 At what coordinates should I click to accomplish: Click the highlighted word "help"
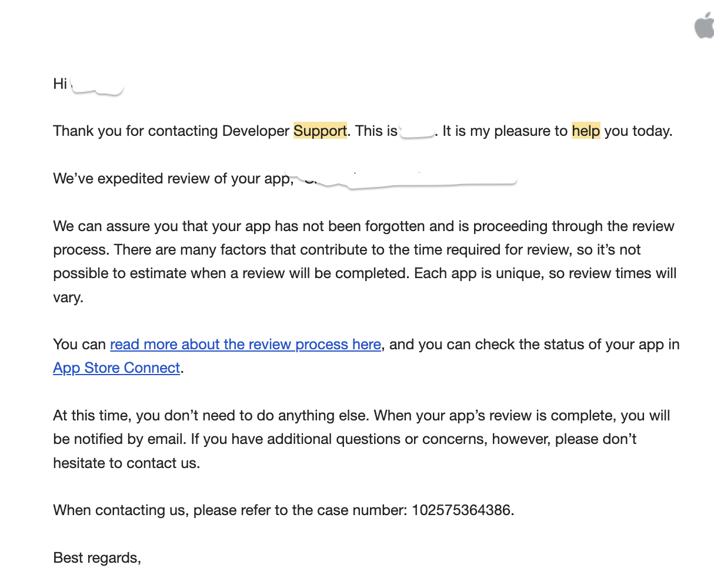[x=585, y=131]
